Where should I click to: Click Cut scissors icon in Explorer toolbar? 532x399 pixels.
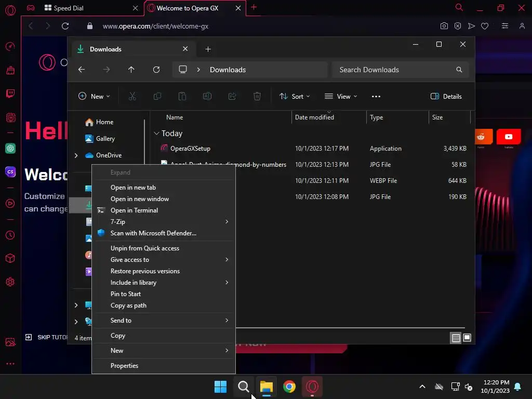pyautogui.click(x=132, y=96)
